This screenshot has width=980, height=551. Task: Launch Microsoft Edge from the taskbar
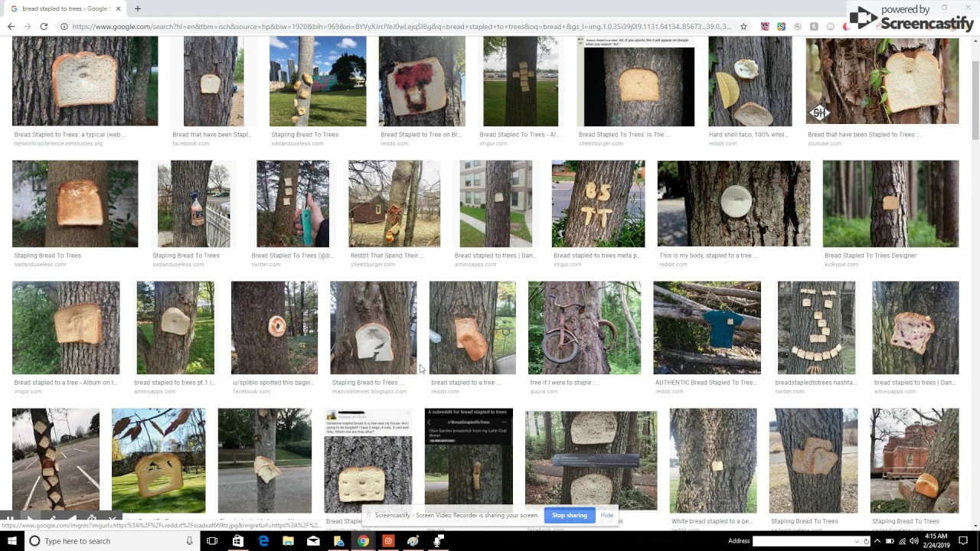point(263,541)
